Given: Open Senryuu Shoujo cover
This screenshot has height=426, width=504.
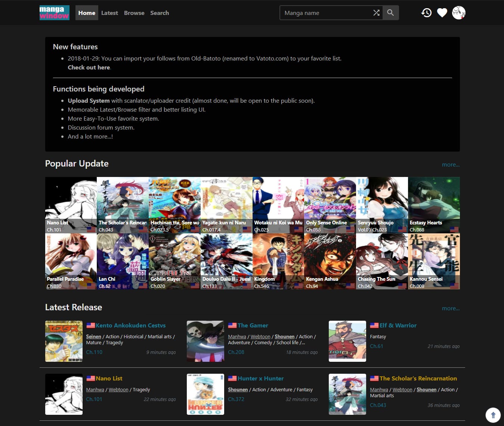Looking at the screenshot, I should [382, 205].
